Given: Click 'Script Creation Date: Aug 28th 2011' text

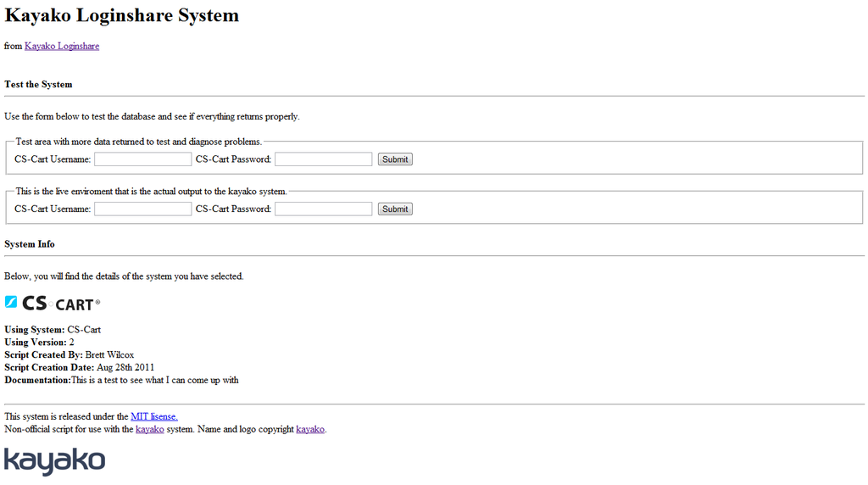Looking at the screenshot, I should click(x=79, y=368).
